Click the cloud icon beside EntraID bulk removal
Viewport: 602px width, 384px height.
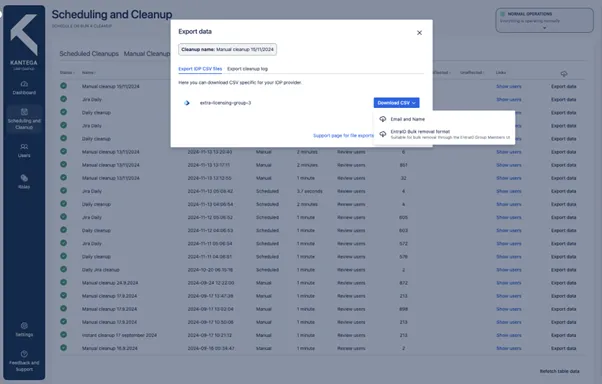click(383, 134)
